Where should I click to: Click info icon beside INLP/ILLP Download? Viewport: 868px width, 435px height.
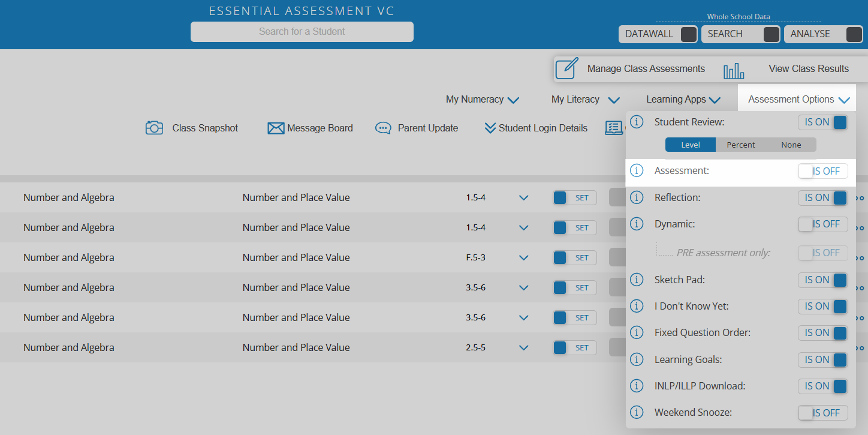click(x=637, y=386)
